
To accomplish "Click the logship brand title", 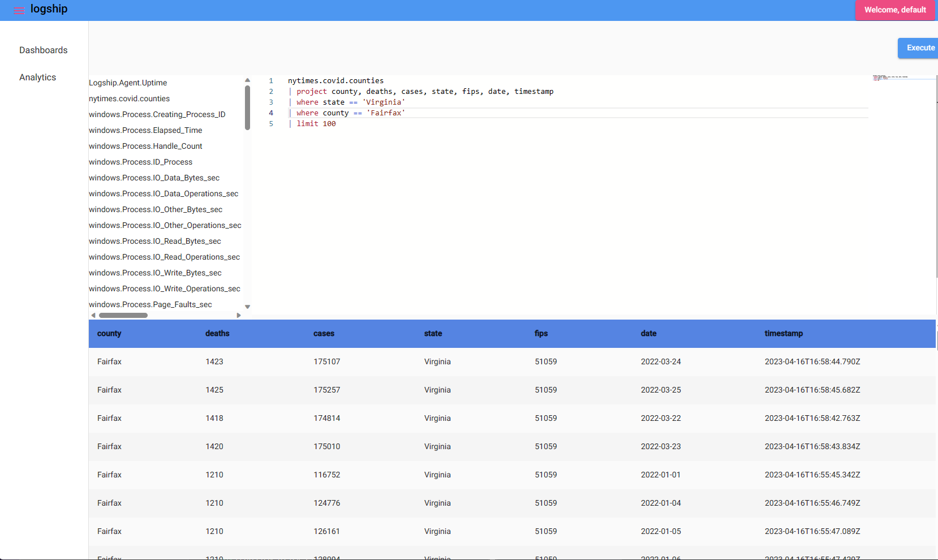I will (49, 9).
